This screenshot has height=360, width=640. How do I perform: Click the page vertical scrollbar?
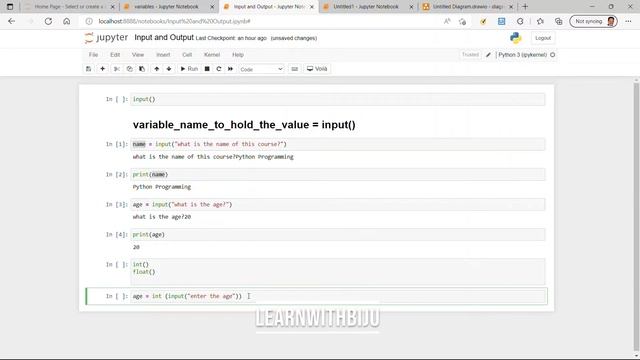click(x=636, y=216)
